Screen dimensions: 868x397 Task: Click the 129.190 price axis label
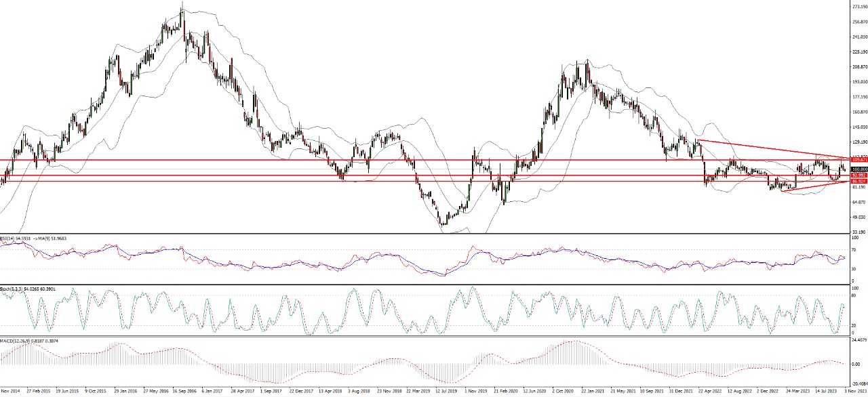point(859,142)
